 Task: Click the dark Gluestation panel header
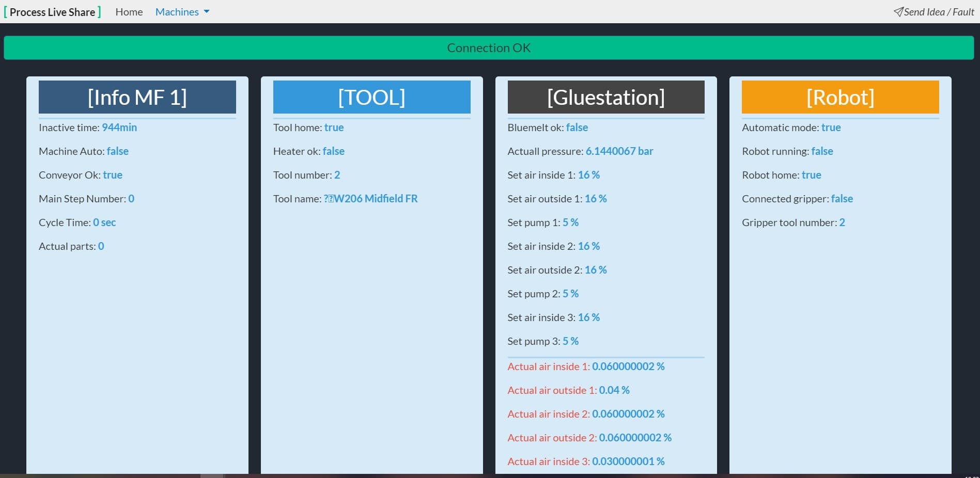(605, 97)
